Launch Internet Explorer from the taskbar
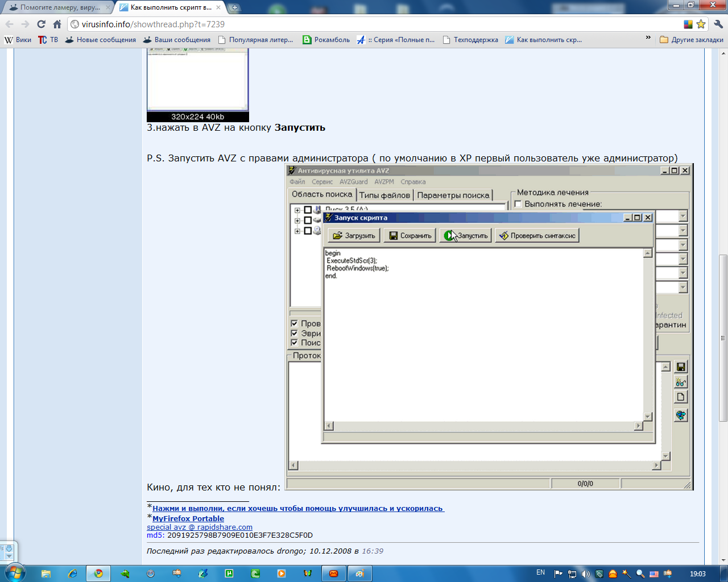 [x=73, y=573]
